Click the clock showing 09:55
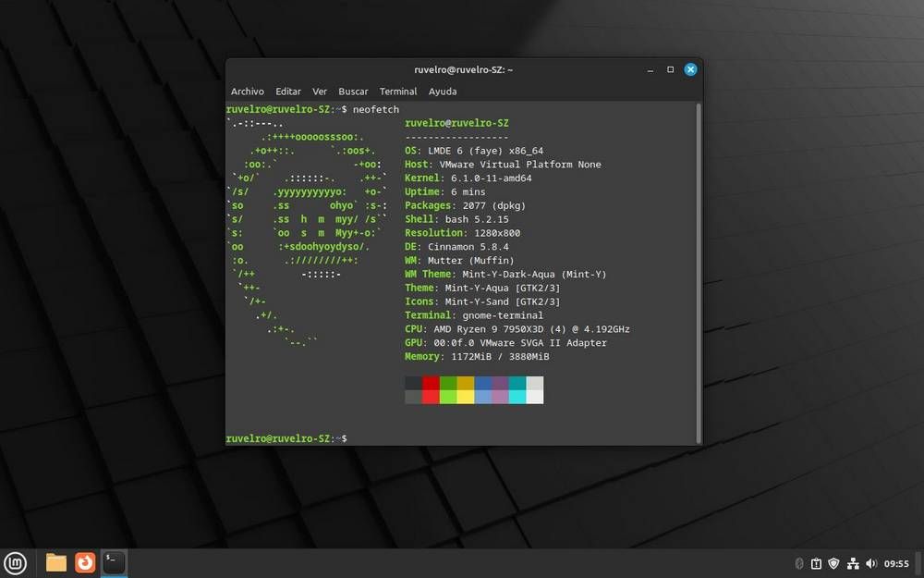 [894, 562]
